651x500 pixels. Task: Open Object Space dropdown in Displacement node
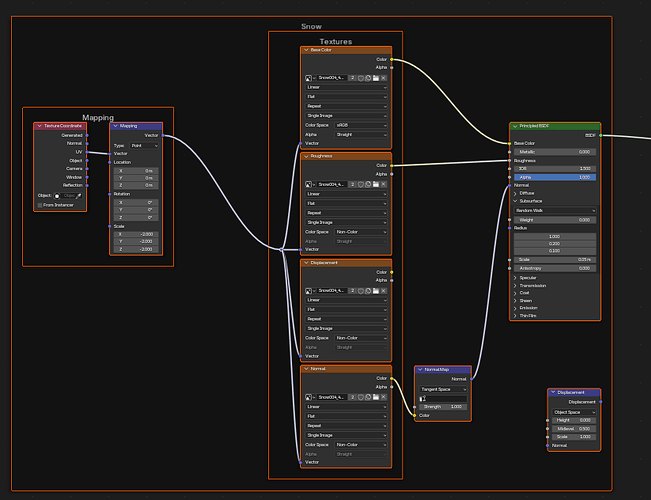pyautogui.click(x=574, y=412)
